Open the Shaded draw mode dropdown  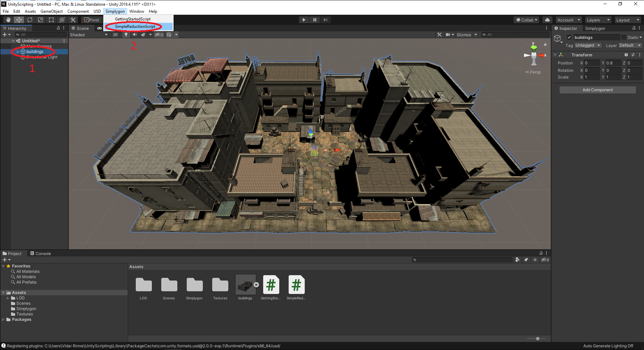[89, 35]
